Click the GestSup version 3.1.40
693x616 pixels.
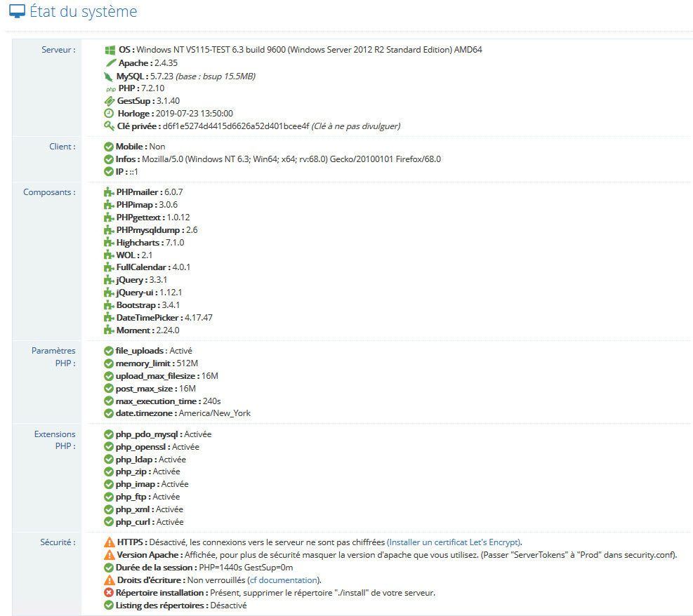pos(168,101)
